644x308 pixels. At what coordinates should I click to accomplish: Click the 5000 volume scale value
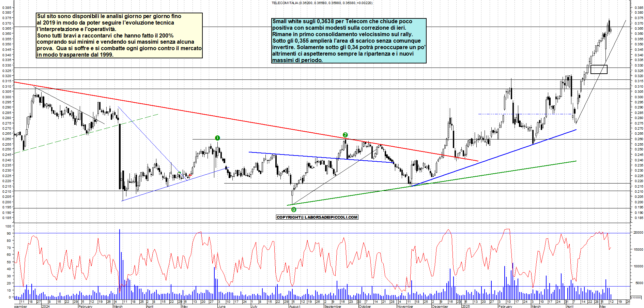click(639, 283)
